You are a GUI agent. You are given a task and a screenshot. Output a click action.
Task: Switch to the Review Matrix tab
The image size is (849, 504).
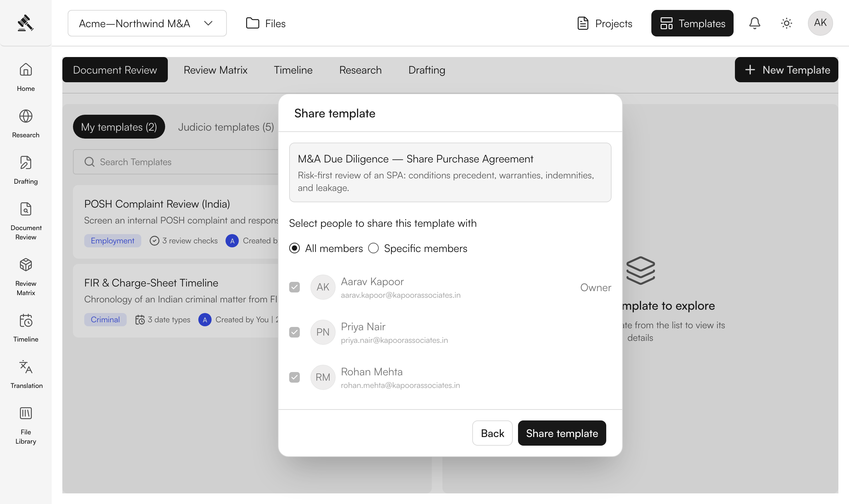tap(215, 70)
